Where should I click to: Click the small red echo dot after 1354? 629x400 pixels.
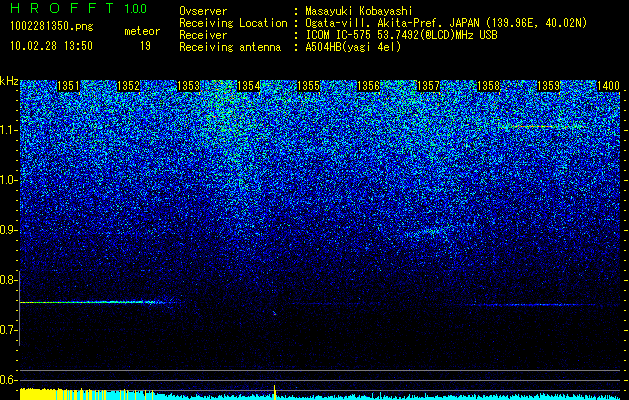[274, 313]
